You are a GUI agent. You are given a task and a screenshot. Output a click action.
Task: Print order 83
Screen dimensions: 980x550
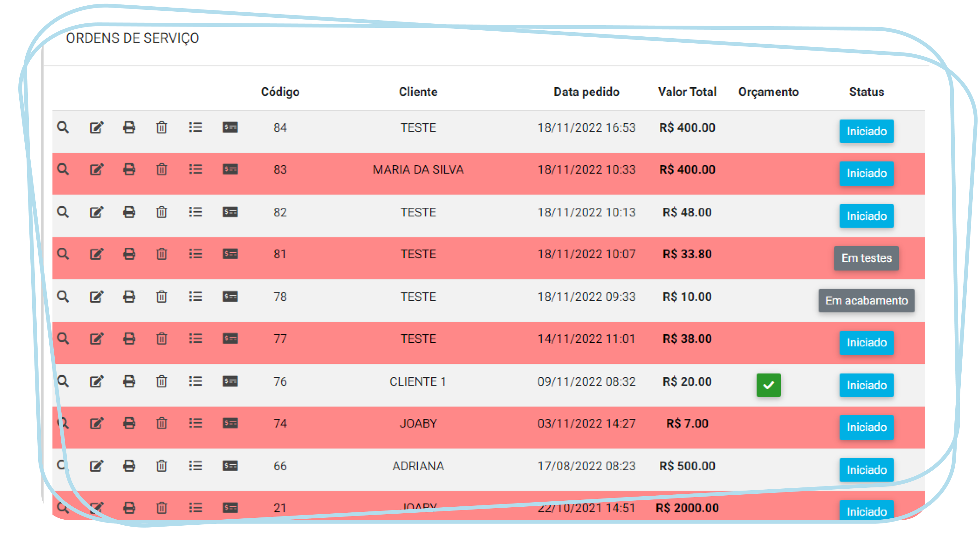(x=129, y=169)
